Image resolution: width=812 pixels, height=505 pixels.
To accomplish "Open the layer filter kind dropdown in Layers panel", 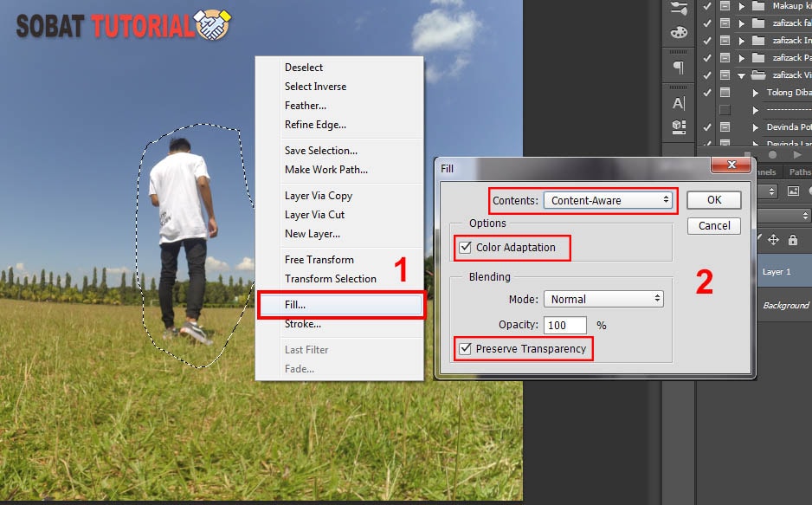I will pos(768,191).
